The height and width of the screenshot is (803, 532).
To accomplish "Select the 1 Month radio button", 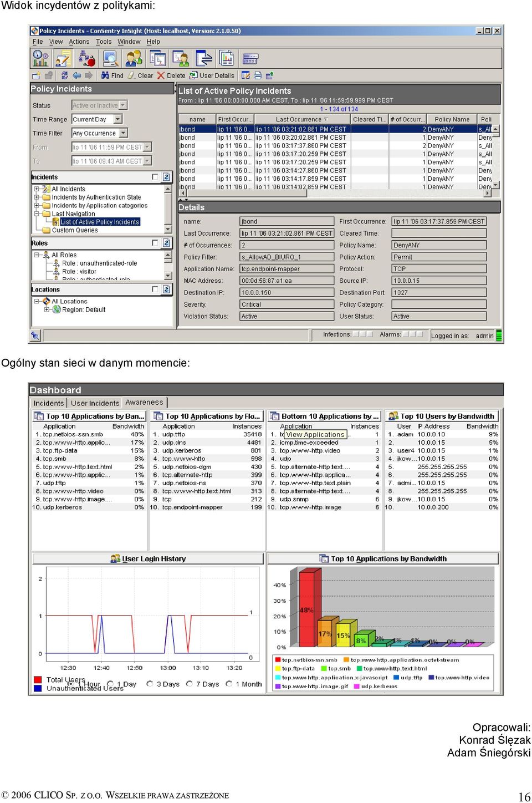I will [229, 684].
